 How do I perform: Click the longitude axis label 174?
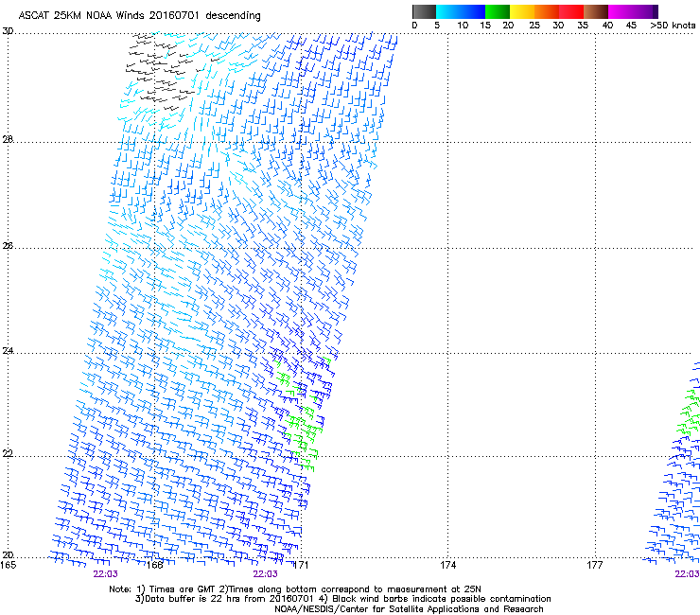(x=447, y=566)
